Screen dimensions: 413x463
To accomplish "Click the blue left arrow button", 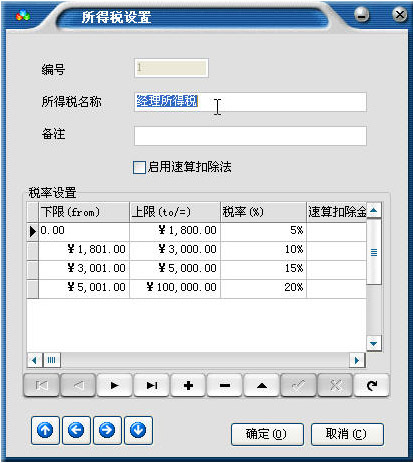I will pos(76,430).
